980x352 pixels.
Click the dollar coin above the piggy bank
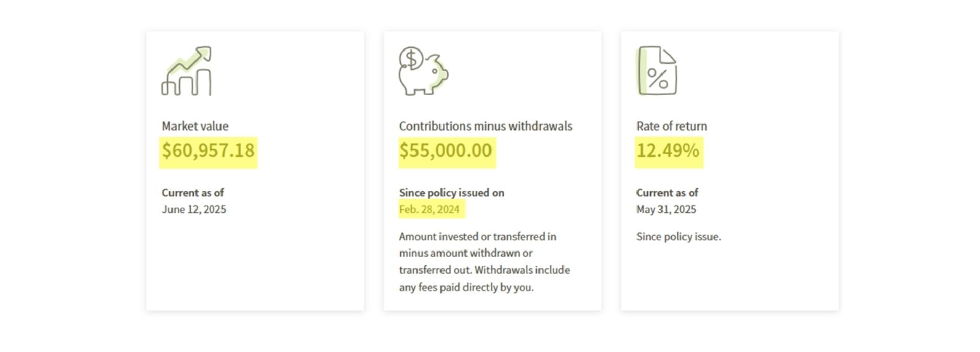(411, 59)
